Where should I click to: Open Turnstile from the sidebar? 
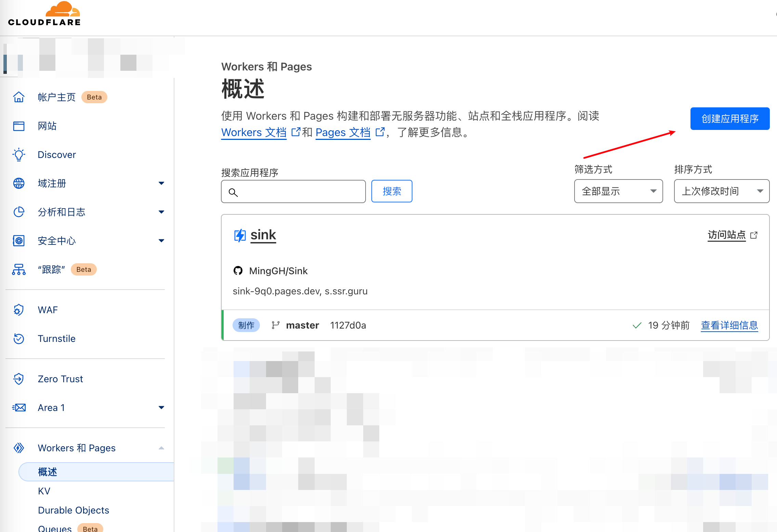(x=56, y=338)
